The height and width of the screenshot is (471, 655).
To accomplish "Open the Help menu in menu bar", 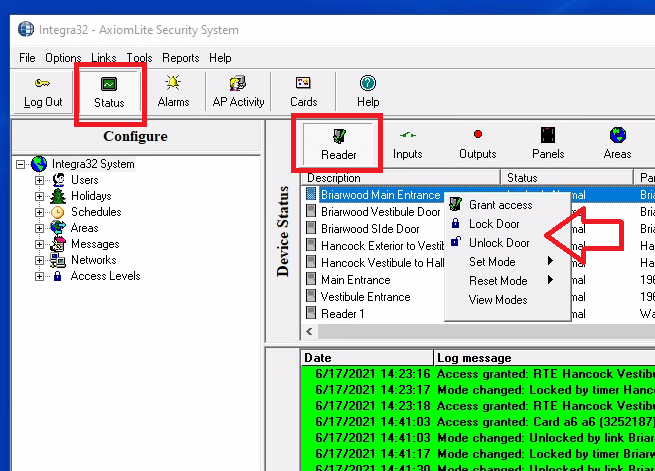I will (220, 58).
